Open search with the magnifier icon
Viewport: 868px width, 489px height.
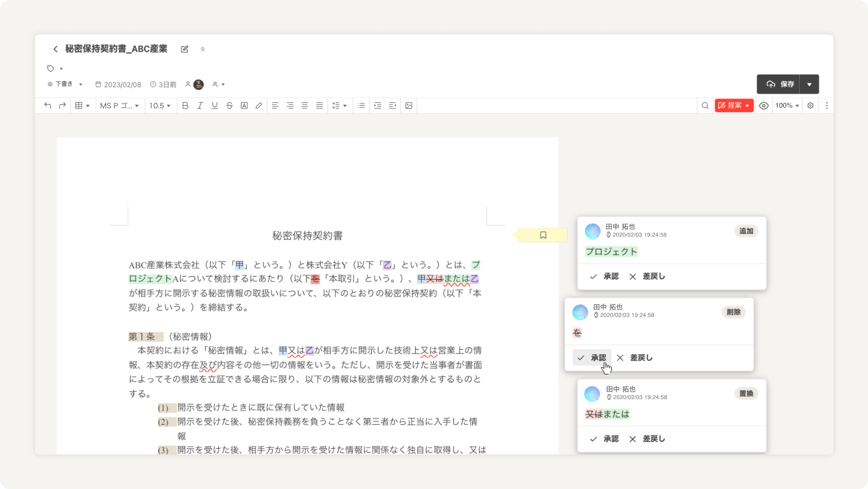click(x=705, y=106)
